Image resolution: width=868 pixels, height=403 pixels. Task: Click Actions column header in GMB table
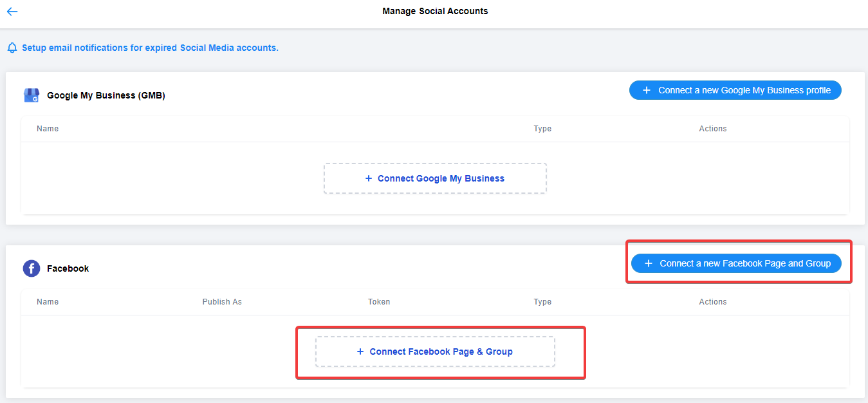tap(713, 129)
